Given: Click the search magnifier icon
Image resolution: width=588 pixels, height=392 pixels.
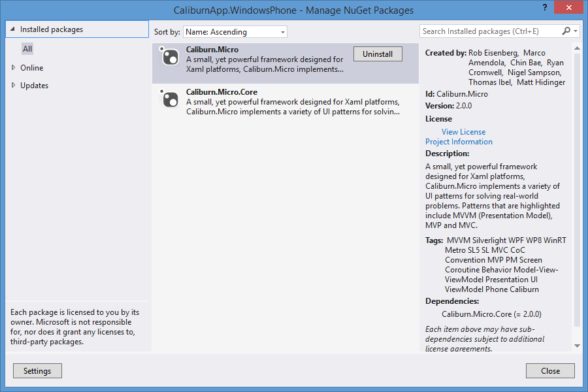Looking at the screenshot, I should coord(566,31).
